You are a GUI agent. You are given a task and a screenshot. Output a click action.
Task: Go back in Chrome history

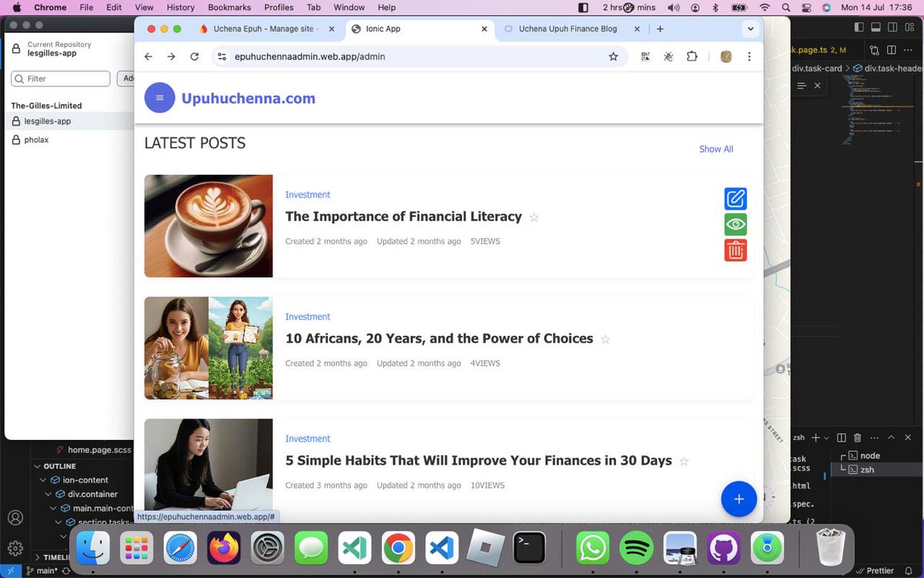[149, 56]
